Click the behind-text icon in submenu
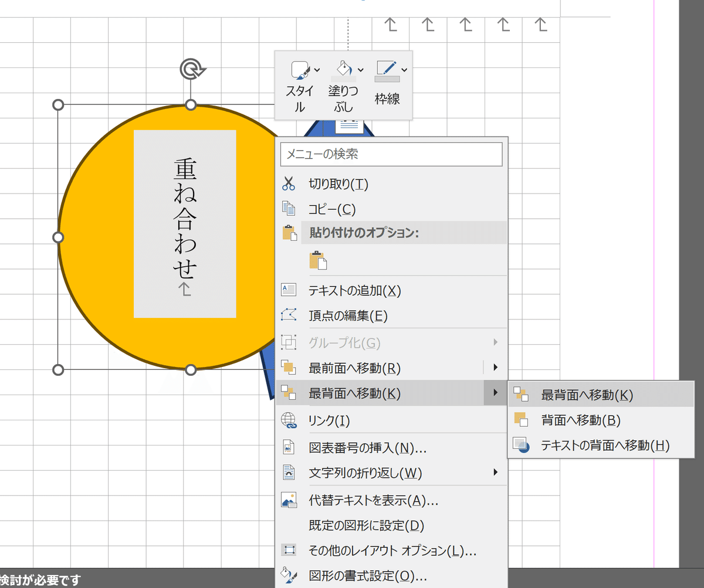This screenshot has height=588, width=704. pos(521,445)
